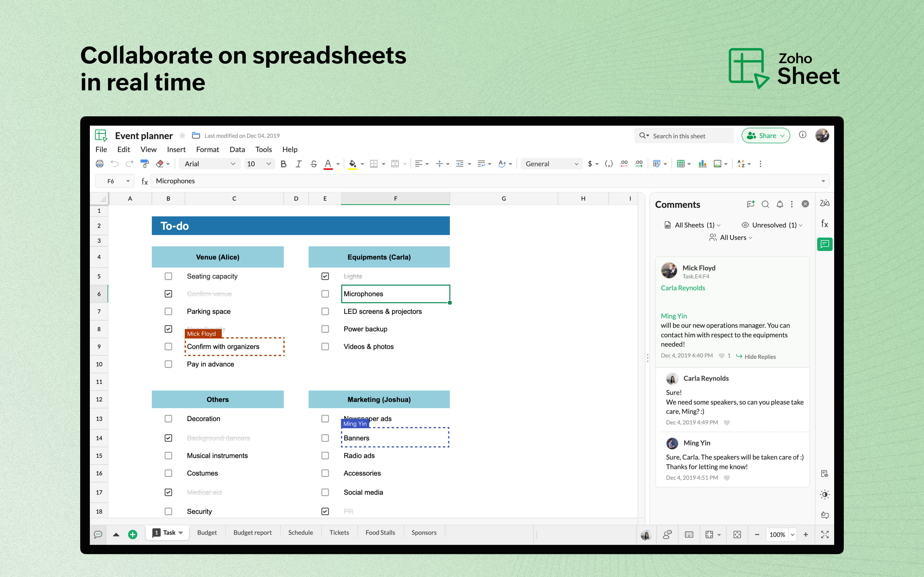Click the Share button

tap(766, 135)
